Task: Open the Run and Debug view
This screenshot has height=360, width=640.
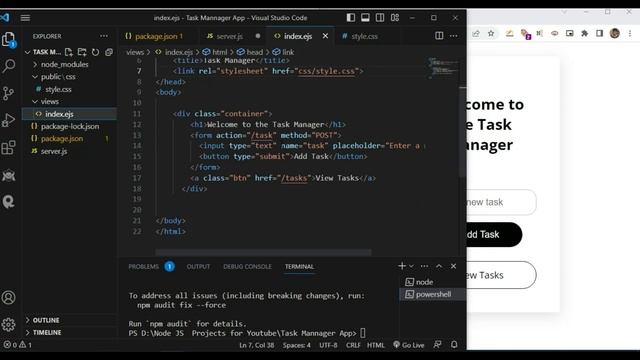Action: click(8, 120)
